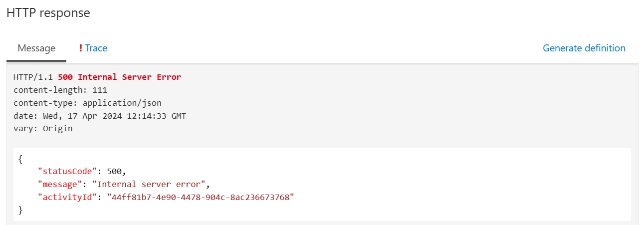Click the 500 value in the JSON body
The height and width of the screenshot is (225, 644).
coord(114,172)
